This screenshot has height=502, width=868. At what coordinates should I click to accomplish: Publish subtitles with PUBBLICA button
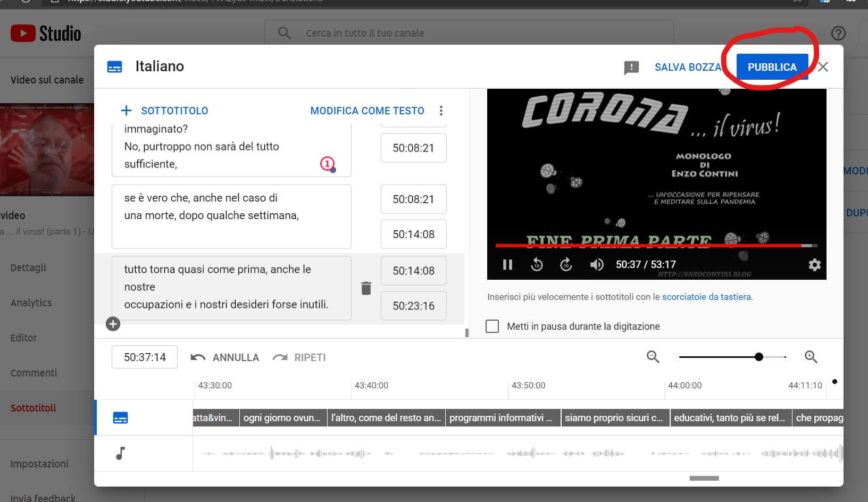pyautogui.click(x=772, y=67)
